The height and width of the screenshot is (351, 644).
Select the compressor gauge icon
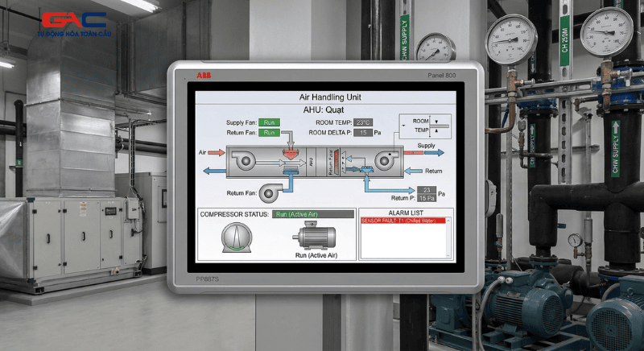[237, 239]
